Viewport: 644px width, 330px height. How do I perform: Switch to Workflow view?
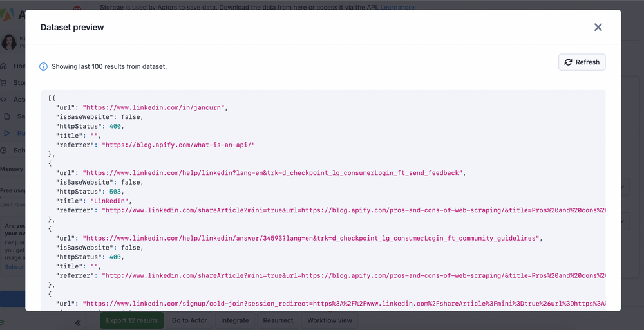330,320
